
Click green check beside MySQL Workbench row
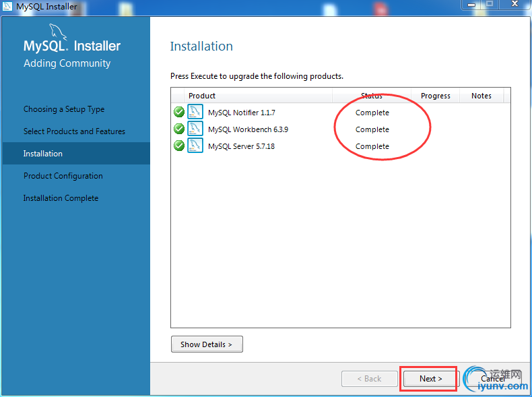(179, 129)
